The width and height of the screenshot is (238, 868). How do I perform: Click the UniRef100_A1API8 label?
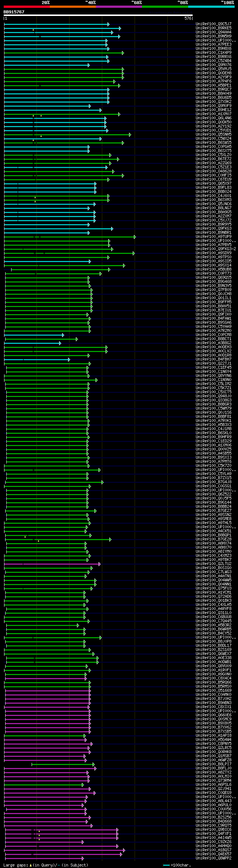pyautogui.click(x=213, y=736)
